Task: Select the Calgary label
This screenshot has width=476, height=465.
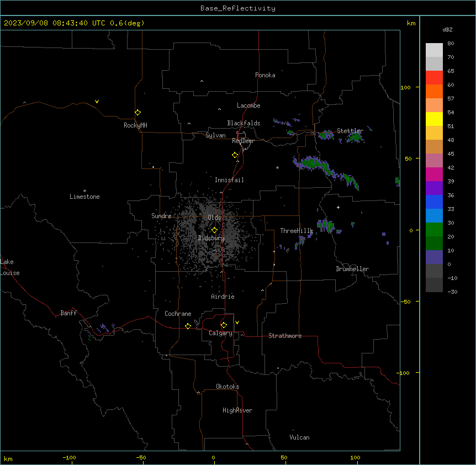Action: 220,333
